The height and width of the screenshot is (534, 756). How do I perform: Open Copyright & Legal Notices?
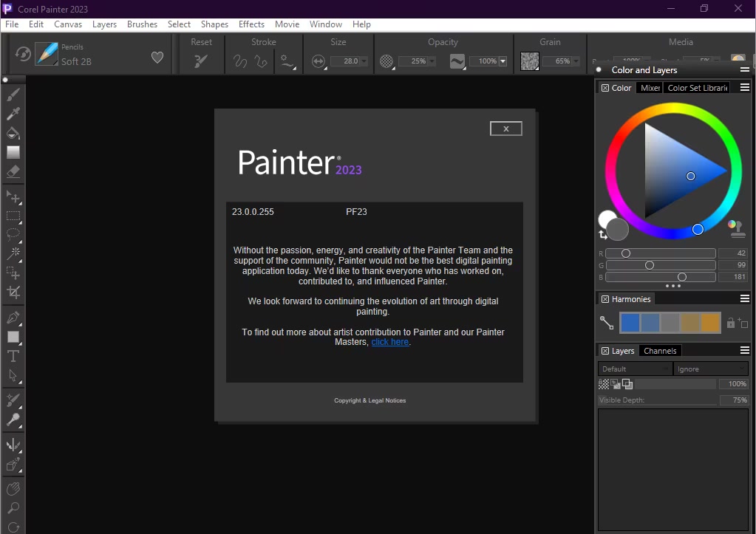[x=370, y=400]
